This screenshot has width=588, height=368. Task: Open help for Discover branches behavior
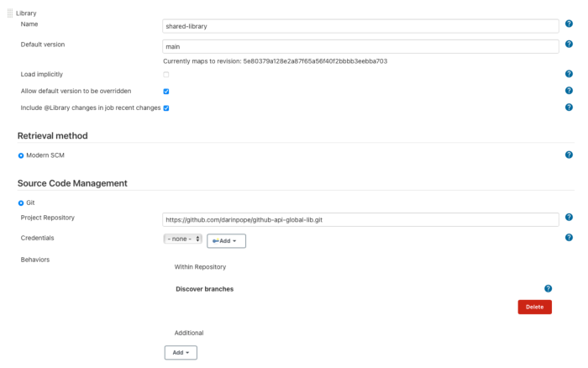(x=548, y=288)
